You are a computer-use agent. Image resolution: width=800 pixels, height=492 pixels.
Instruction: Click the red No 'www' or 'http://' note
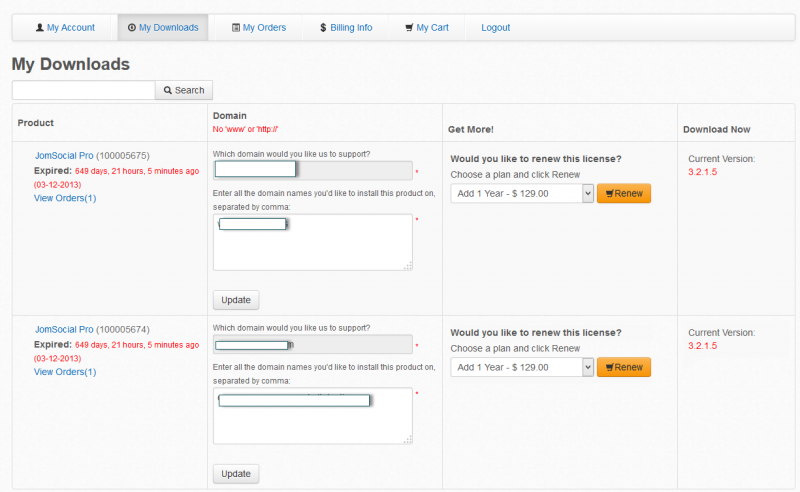245,129
